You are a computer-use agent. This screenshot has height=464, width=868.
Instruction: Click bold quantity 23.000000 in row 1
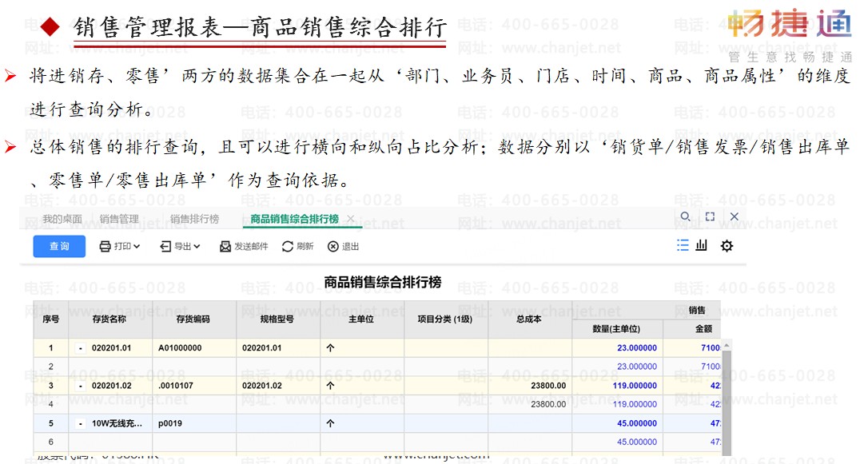click(636, 348)
